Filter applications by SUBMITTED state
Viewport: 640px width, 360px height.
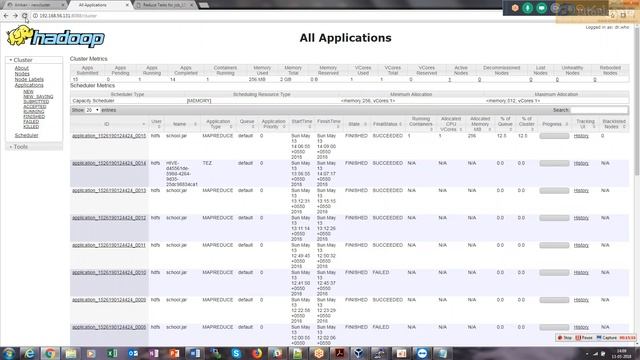[x=36, y=102]
